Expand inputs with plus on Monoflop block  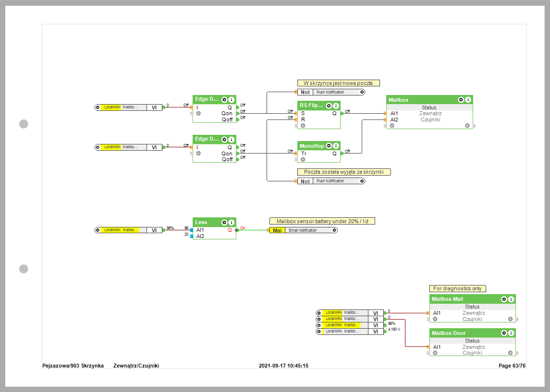click(303, 159)
